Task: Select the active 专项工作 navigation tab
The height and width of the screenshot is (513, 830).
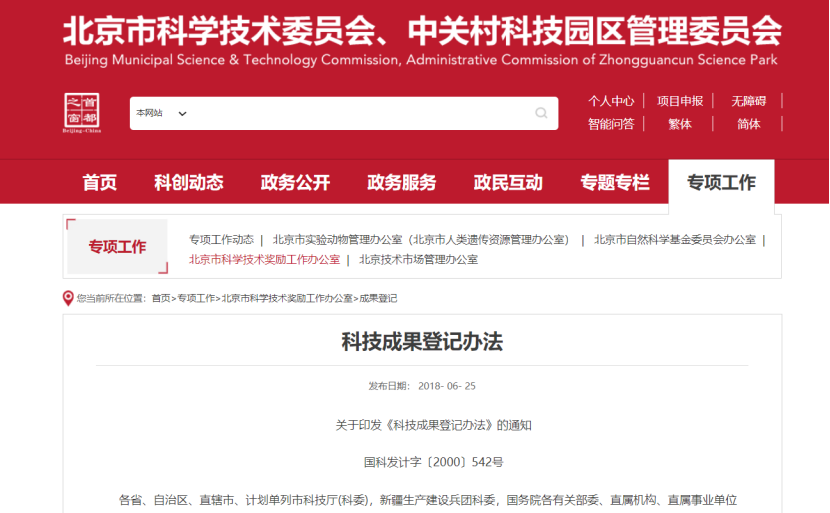Action: (721, 183)
